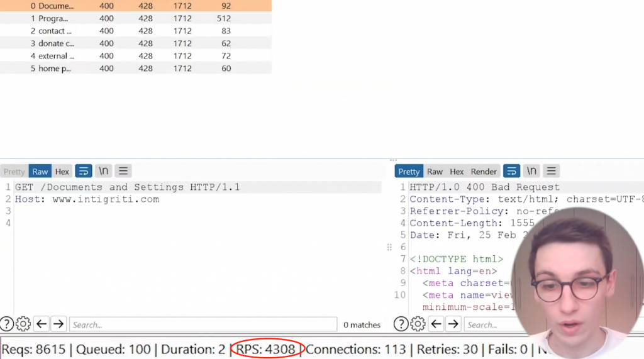Click the value 92 in Docume row
This screenshot has width=644, height=359.
pos(226,6)
